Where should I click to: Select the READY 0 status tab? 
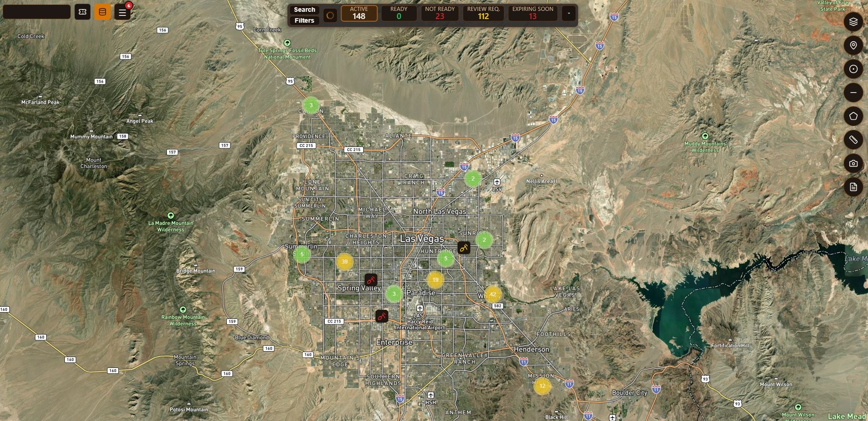pos(399,14)
